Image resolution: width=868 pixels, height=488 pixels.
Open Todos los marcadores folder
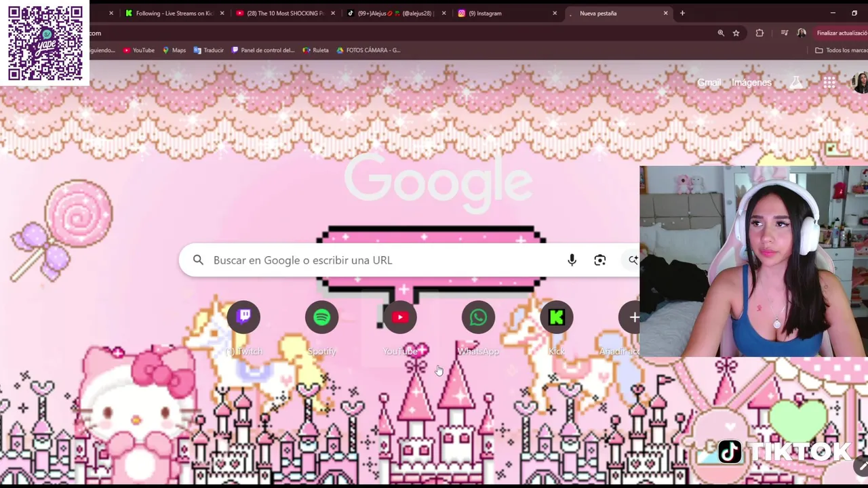click(x=841, y=50)
